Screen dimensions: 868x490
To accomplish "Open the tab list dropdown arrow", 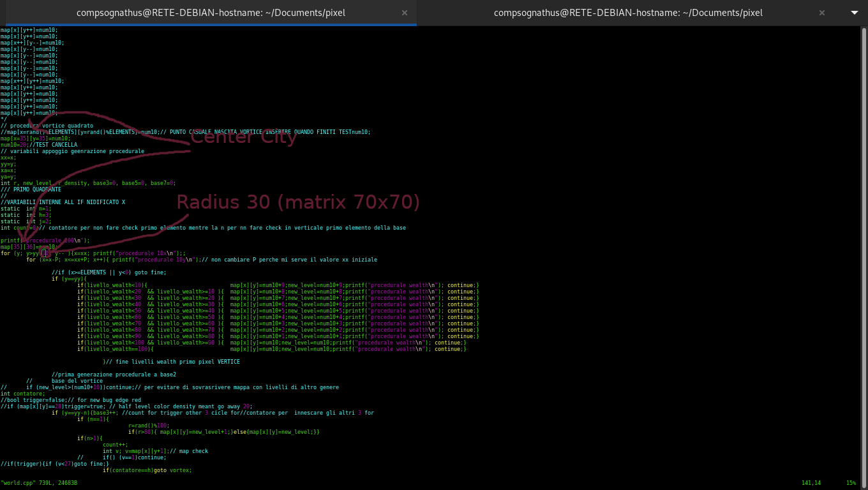I will tap(855, 13).
